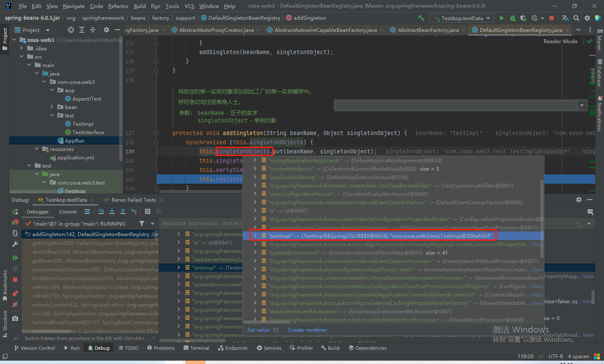Open Project panel options gear

(x=106, y=30)
